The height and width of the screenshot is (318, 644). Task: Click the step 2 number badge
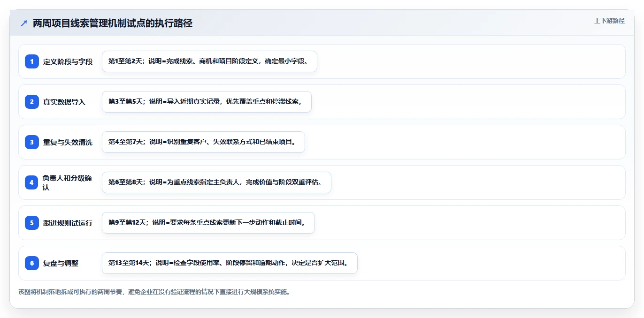coord(32,102)
